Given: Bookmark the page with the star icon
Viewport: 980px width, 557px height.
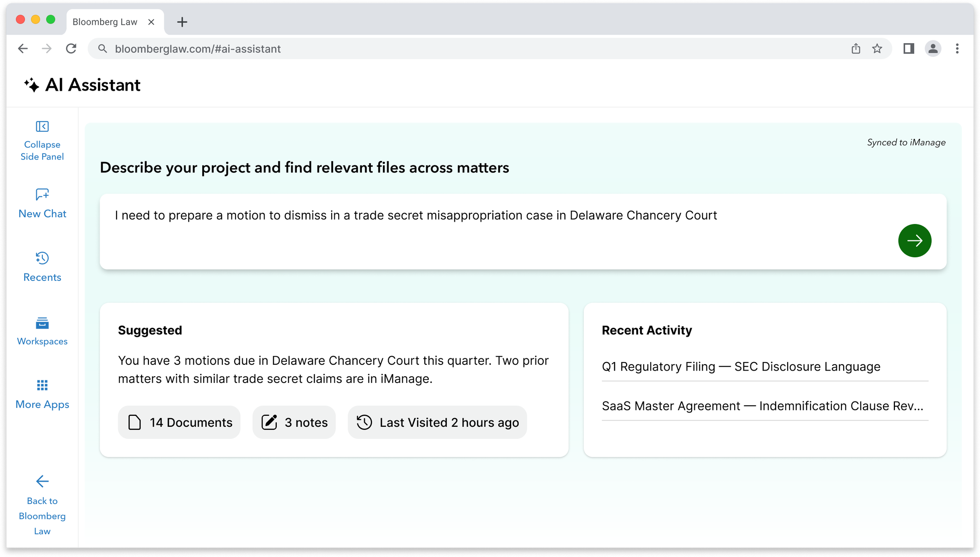Looking at the screenshot, I should 877,48.
